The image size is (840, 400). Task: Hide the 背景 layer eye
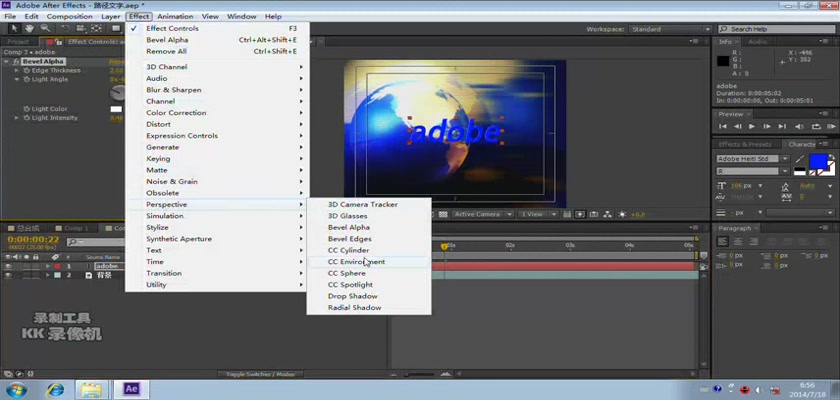pyautogui.click(x=8, y=275)
